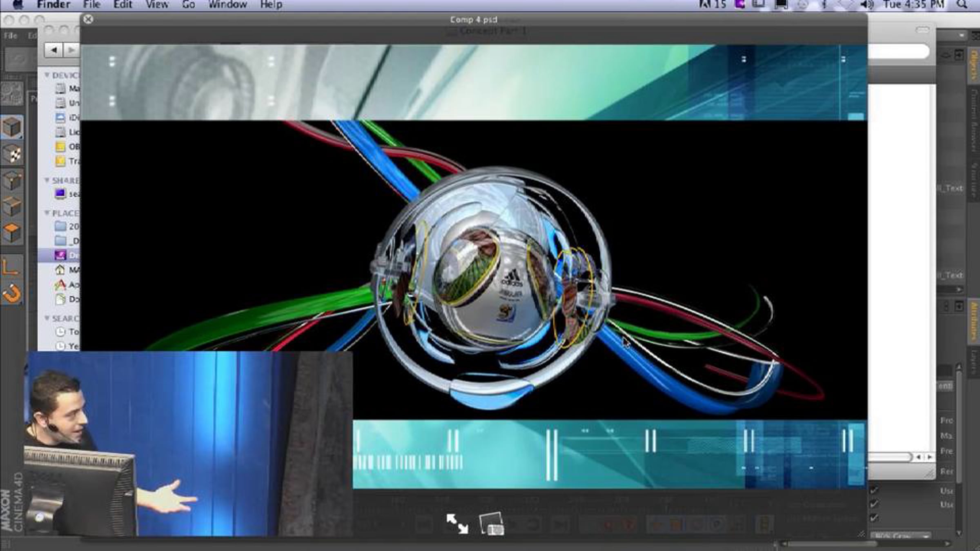Open Spotlight search in the menu bar
This screenshot has width=980, height=551.
(x=962, y=5)
